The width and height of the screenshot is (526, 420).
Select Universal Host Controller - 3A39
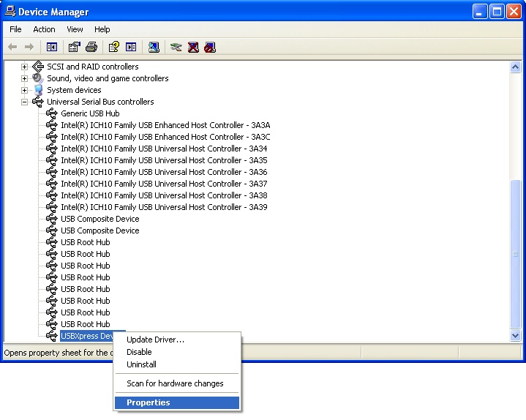coord(164,207)
